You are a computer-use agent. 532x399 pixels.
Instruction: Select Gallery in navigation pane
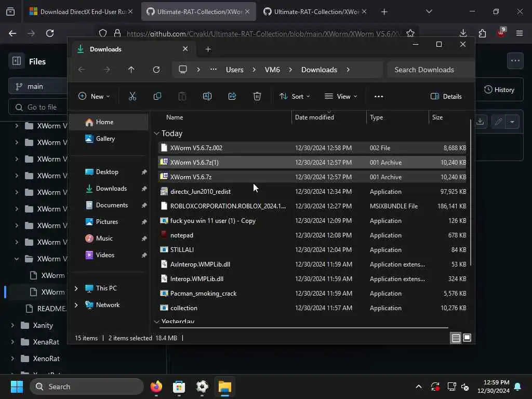tap(109, 138)
